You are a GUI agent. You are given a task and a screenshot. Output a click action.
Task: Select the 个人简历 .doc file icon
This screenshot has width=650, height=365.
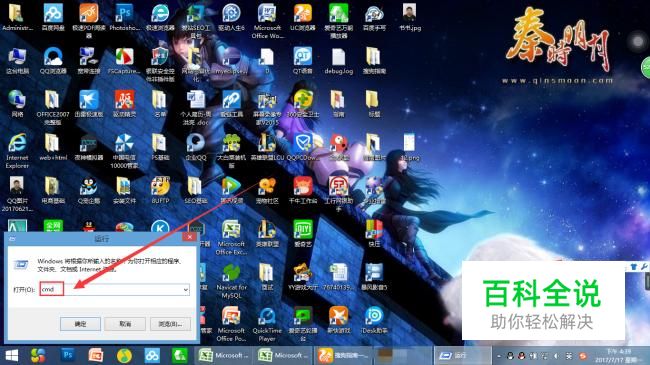point(196,107)
